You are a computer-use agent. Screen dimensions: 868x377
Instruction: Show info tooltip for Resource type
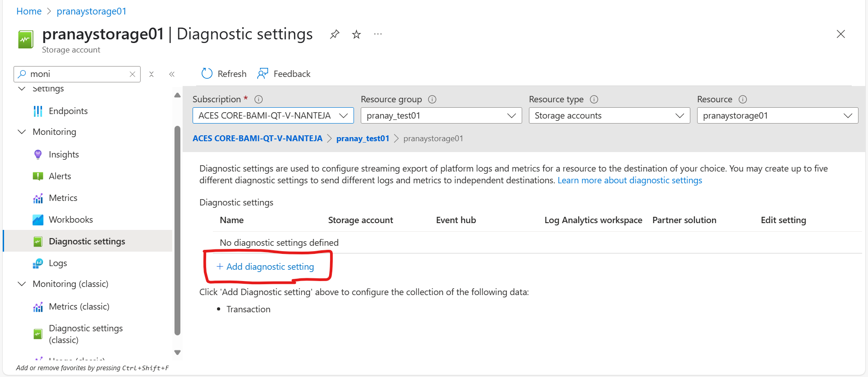[x=594, y=99]
